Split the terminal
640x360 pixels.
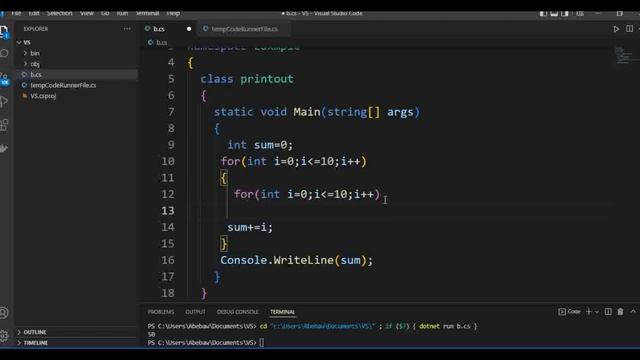[608, 312]
